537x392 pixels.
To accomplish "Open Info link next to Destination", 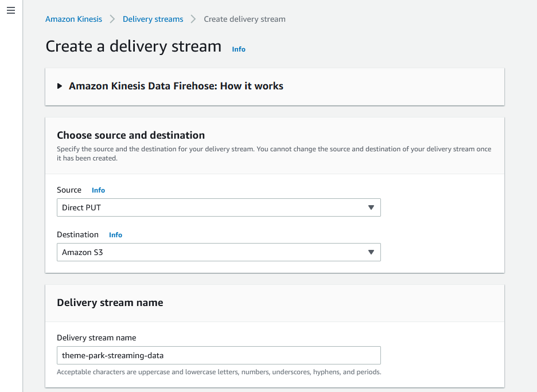I will (x=115, y=235).
